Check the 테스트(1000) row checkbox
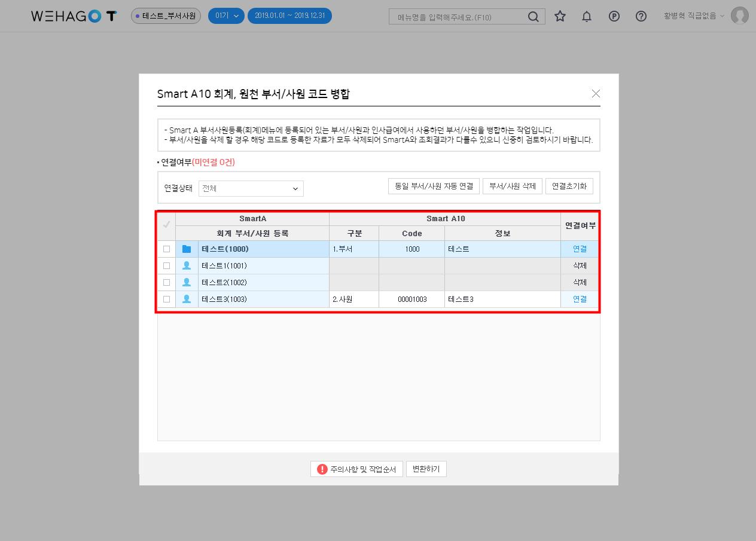Image resolution: width=756 pixels, height=541 pixels. [x=166, y=249]
